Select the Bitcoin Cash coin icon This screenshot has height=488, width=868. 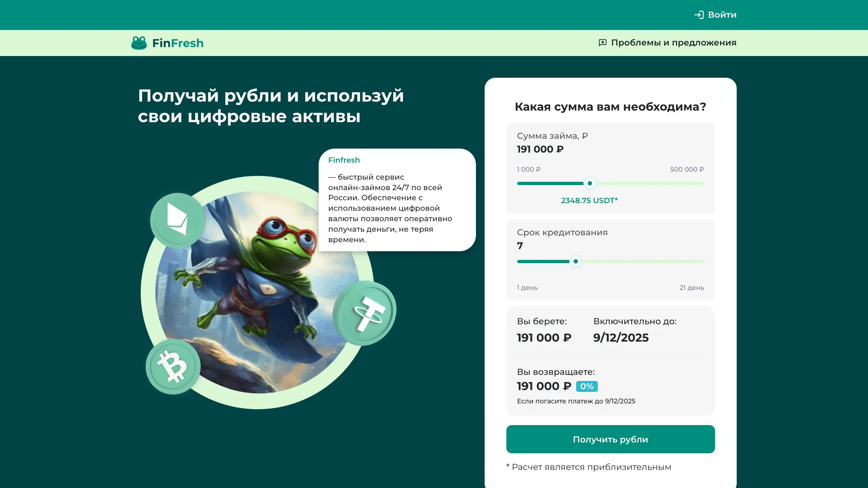point(173,366)
